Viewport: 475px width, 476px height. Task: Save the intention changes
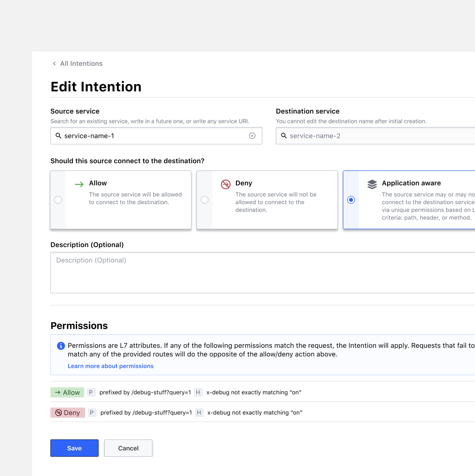point(74,448)
